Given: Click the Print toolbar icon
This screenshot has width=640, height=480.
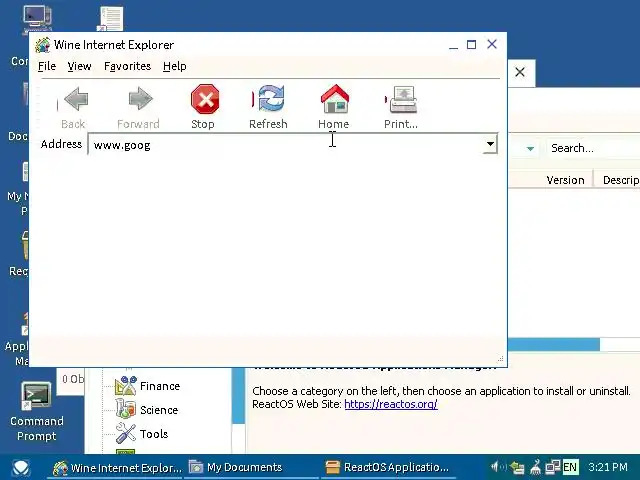Looking at the screenshot, I should 403,99.
